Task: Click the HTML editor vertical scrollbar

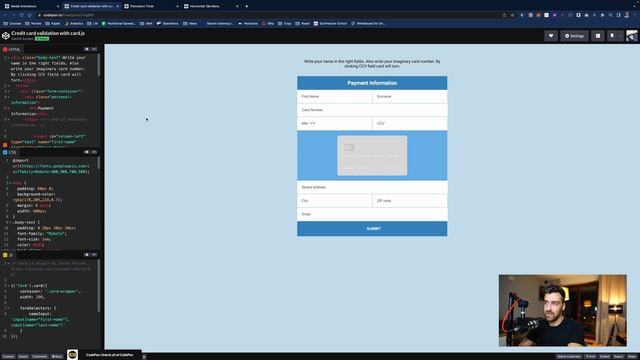Action: pyautogui.click(x=99, y=65)
